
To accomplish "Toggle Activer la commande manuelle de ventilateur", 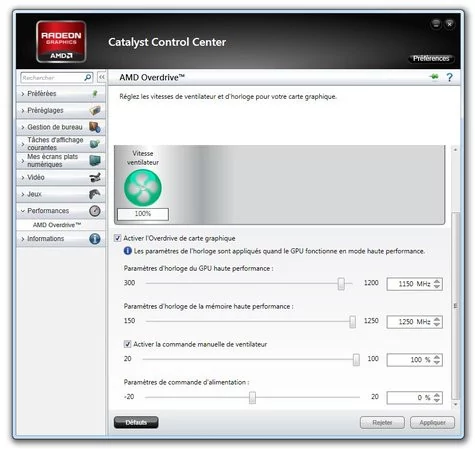I will [x=127, y=344].
